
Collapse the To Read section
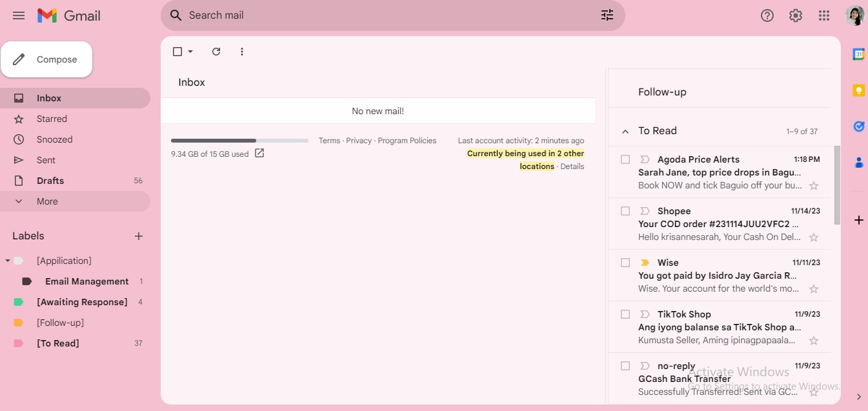pyautogui.click(x=625, y=131)
